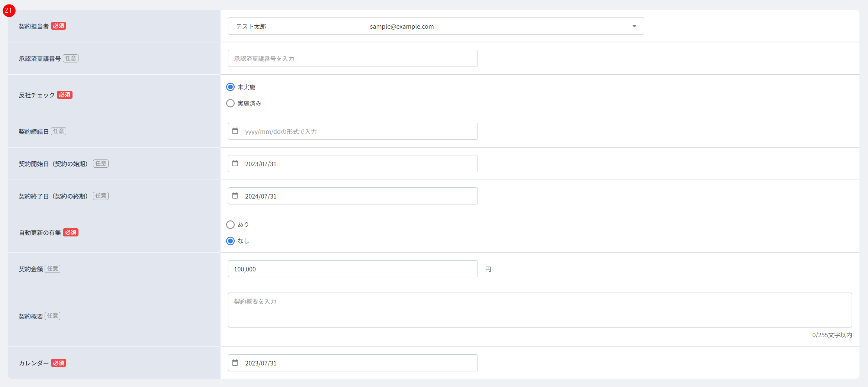
Task: Select 未実施 radio for 反社チェック
Action: coord(231,87)
